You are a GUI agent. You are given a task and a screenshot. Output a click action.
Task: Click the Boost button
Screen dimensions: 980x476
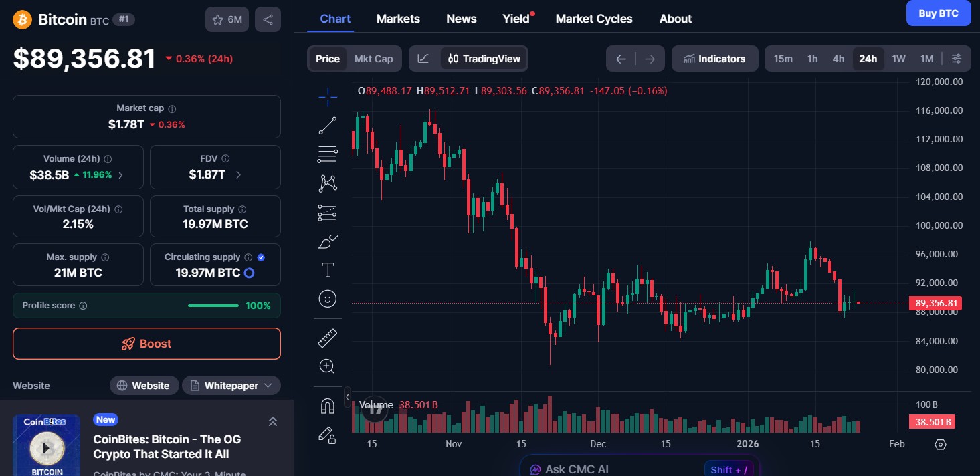coord(146,344)
